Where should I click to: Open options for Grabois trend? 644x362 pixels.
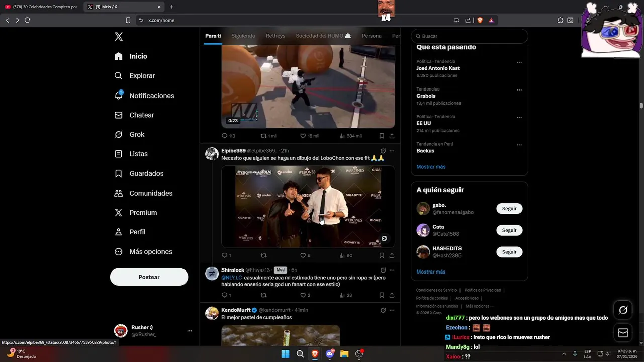[x=519, y=90]
